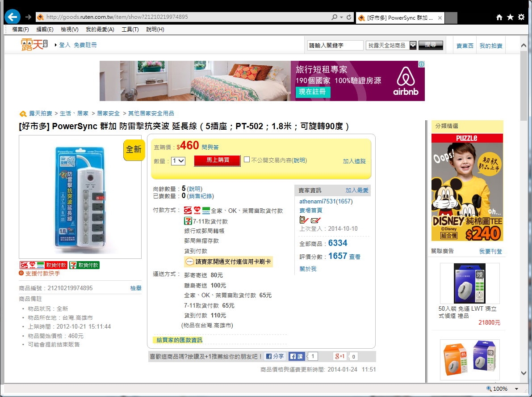Image resolution: width=532 pixels, height=397 pixels.
Task: Open the 我的最愛(A) menu
Action: (100, 30)
